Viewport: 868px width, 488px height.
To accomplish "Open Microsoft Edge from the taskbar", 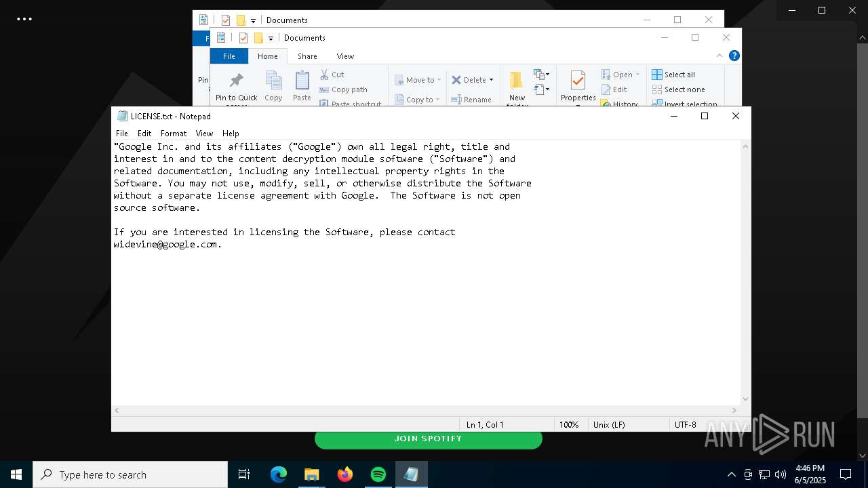I will pos(279,474).
